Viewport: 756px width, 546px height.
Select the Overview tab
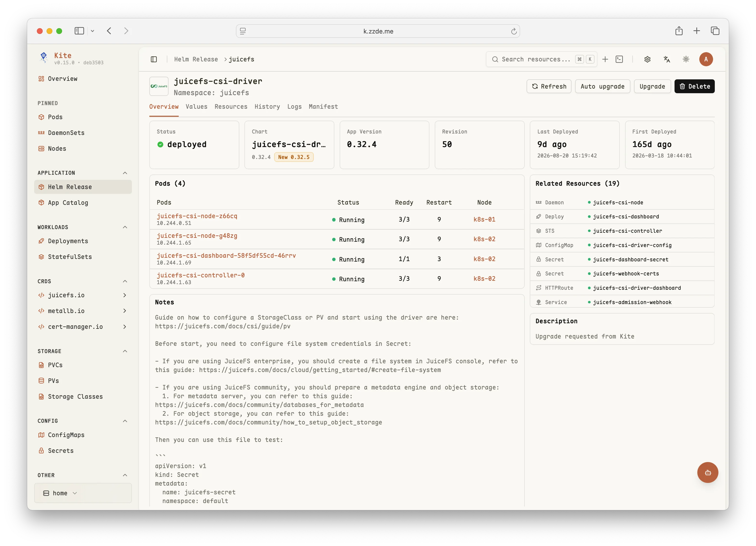[164, 107]
